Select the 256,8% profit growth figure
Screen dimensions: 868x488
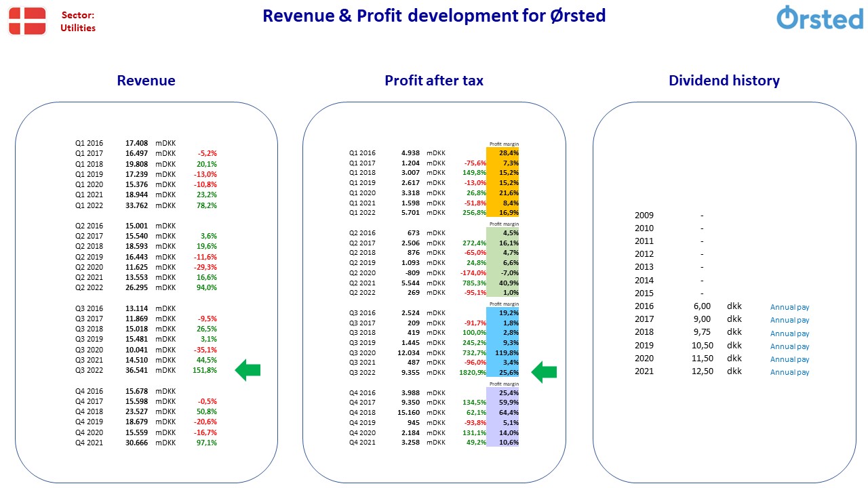tap(474, 212)
